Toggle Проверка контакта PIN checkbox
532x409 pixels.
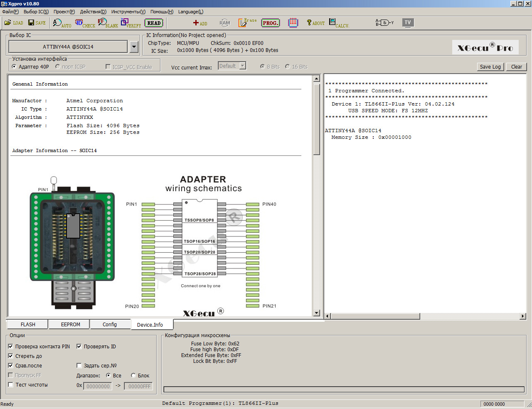click(x=11, y=346)
